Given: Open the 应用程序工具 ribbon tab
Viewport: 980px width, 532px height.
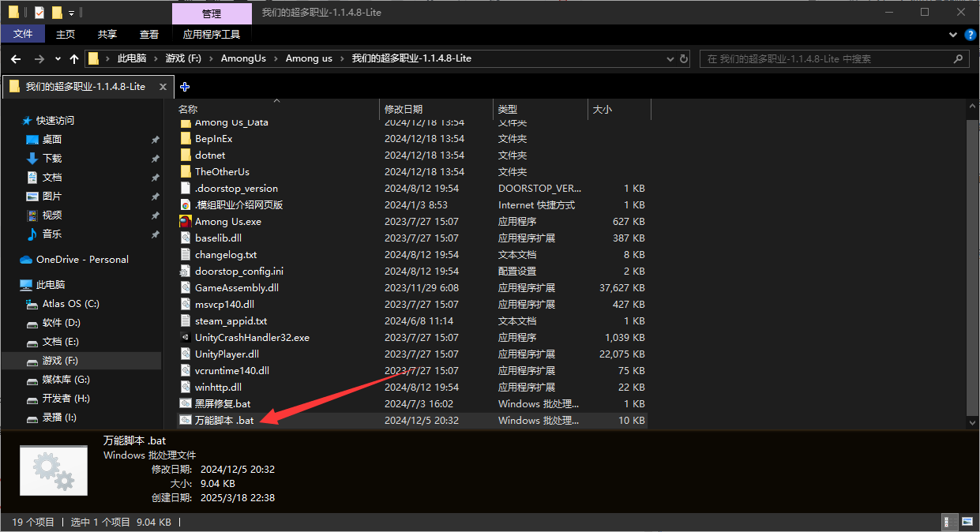Looking at the screenshot, I should pos(212,34).
